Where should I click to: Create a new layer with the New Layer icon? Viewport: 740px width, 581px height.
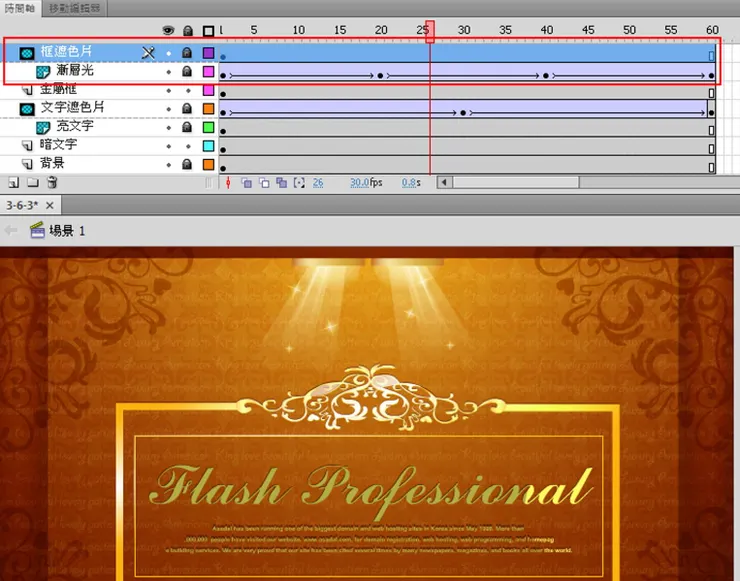[x=14, y=182]
